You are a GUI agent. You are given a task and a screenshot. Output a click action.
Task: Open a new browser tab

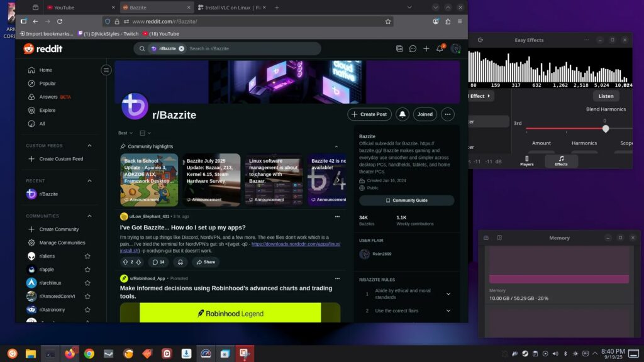point(277,8)
